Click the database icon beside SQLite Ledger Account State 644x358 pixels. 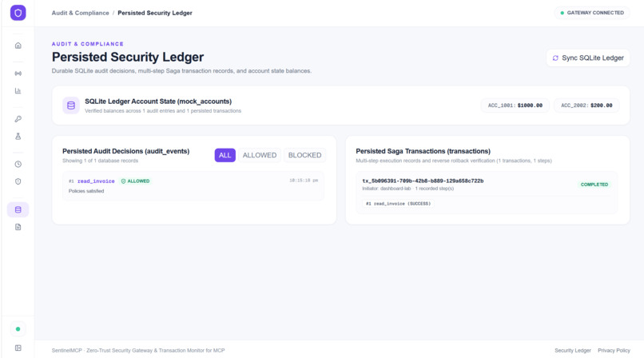click(x=71, y=105)
